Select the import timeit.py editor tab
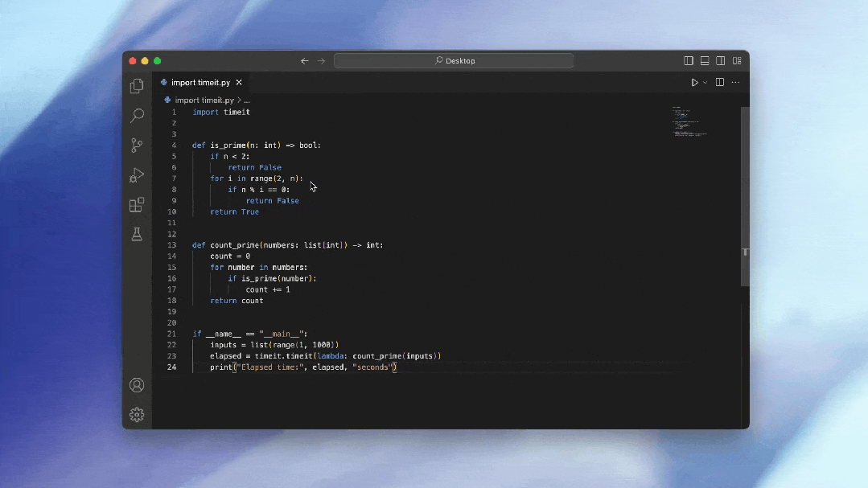This screenshot has height=488, width=868. click(200, 83)
